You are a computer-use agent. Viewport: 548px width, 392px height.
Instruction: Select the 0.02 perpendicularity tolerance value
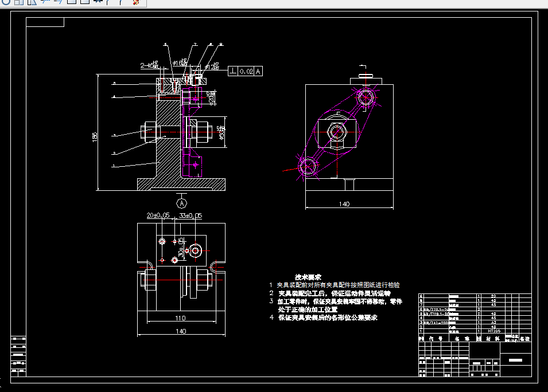246,71
